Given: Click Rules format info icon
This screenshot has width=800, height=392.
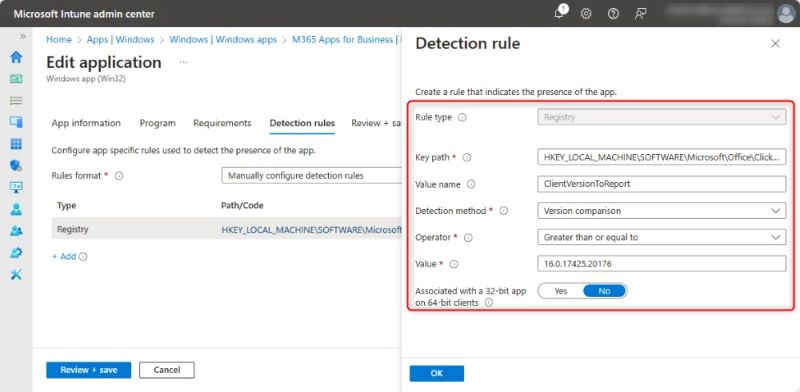Looking at the screenshot, I should [119, 176].
